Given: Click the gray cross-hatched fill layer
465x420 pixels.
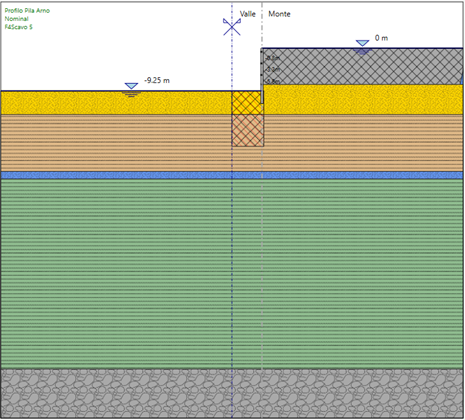Looking at the screenshot, I should click(363, 67).
